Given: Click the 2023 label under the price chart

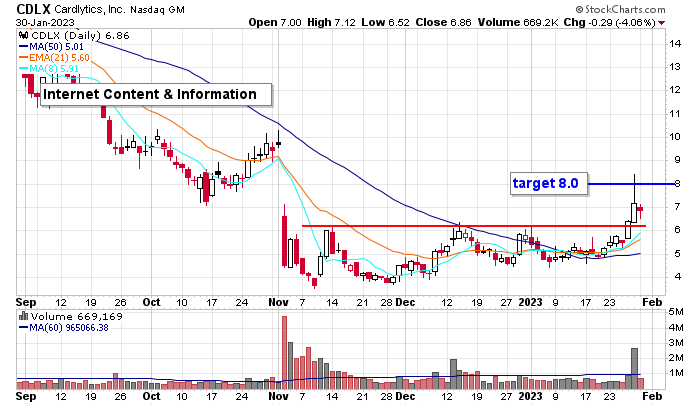Looking at the screenshot, I should [530, 302].
